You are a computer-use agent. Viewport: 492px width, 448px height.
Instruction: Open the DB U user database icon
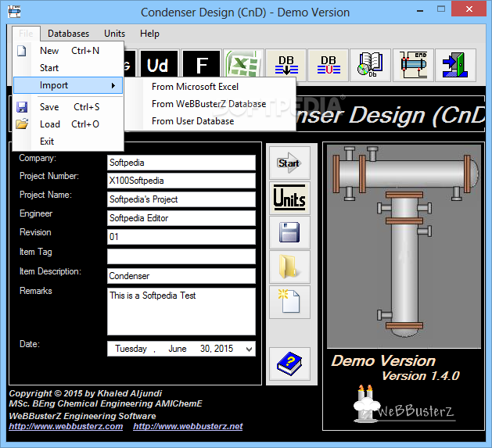click(329, 65)
